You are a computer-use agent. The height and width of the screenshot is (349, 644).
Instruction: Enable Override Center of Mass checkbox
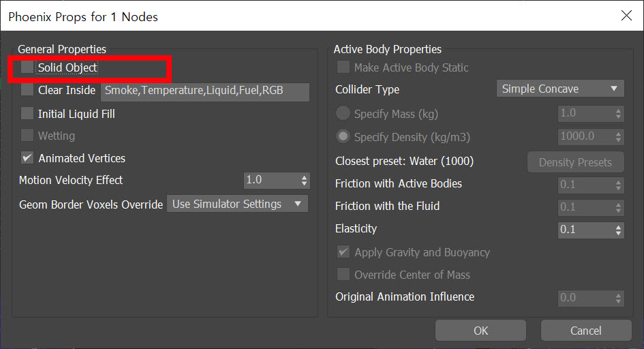point(343,274)
